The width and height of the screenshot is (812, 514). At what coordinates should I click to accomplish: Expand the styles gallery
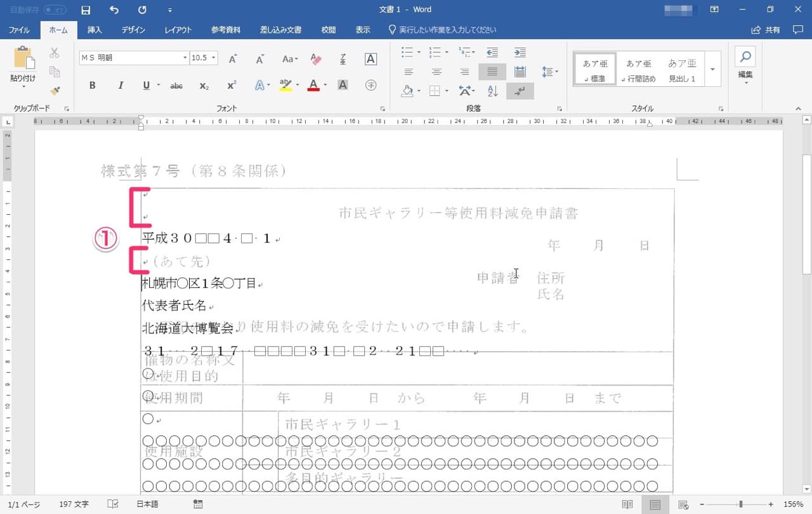click(x=712, y=69)
